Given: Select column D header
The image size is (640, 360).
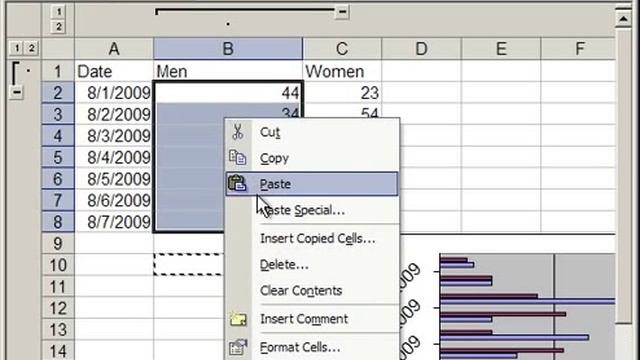Looking at the screenshot, I should [x=421, y=49].
